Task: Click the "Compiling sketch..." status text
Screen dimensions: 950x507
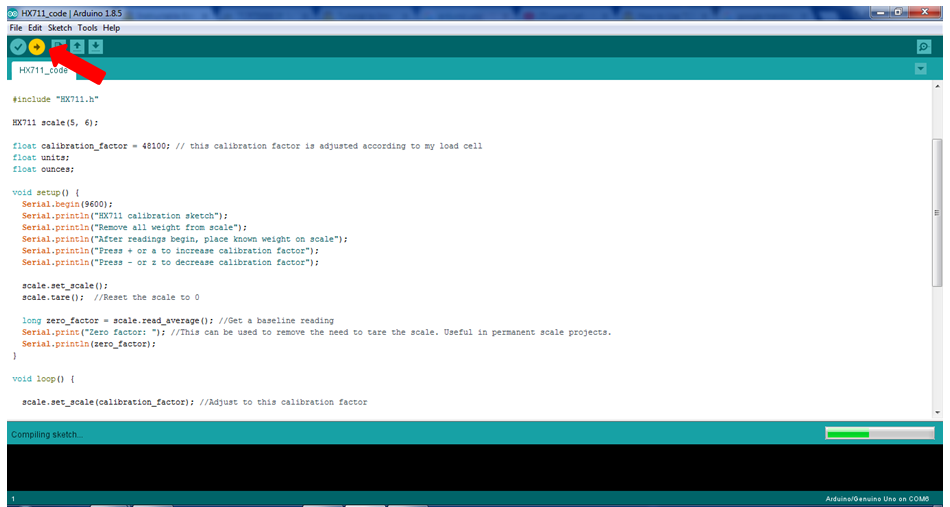Action: point(47,434)
